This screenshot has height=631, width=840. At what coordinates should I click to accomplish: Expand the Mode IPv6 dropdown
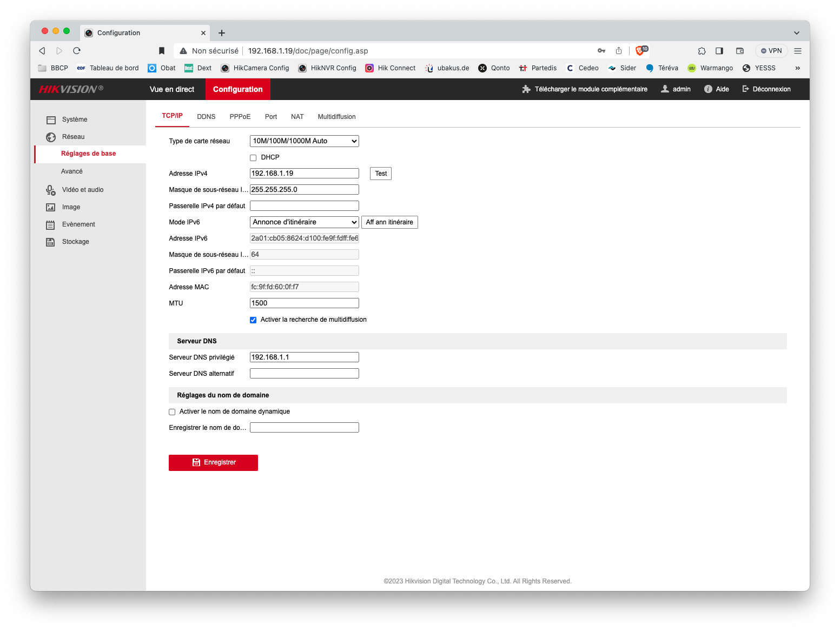tap(304, 222)
